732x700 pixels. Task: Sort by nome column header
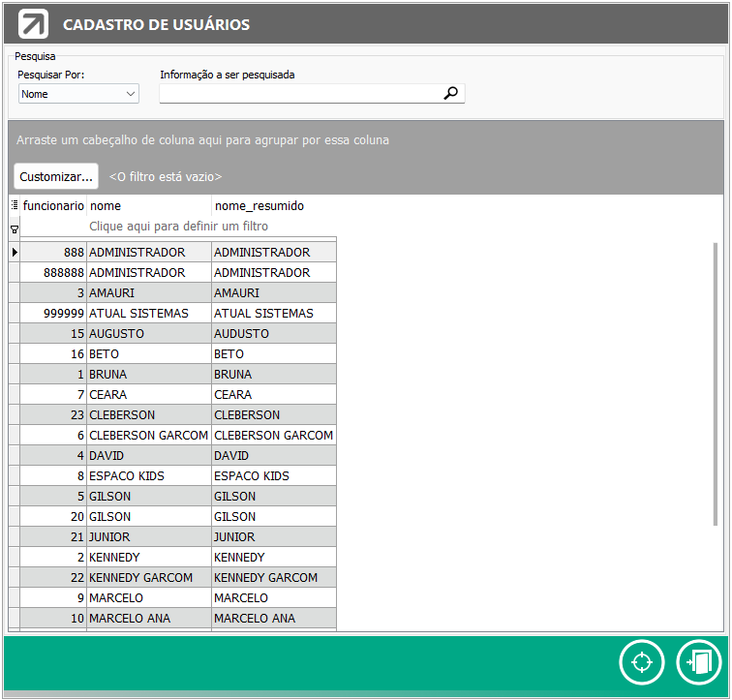click(149, 205)
